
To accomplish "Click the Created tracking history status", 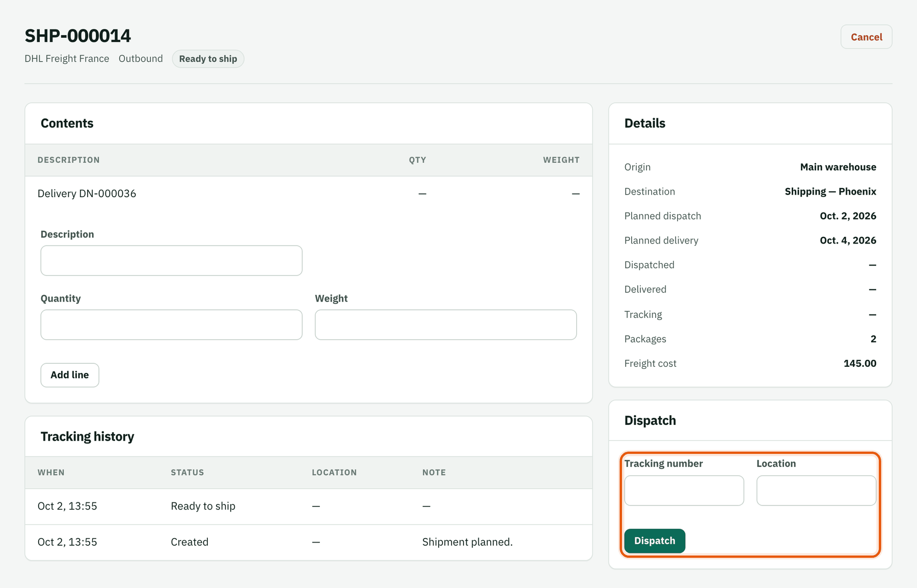I will tap(190, 542).
